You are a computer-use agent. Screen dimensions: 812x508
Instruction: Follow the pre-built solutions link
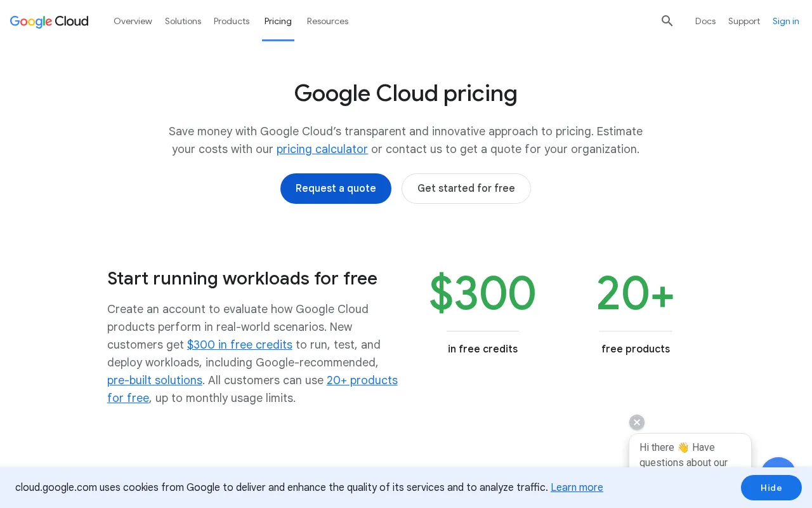click(x=155, y=380)
